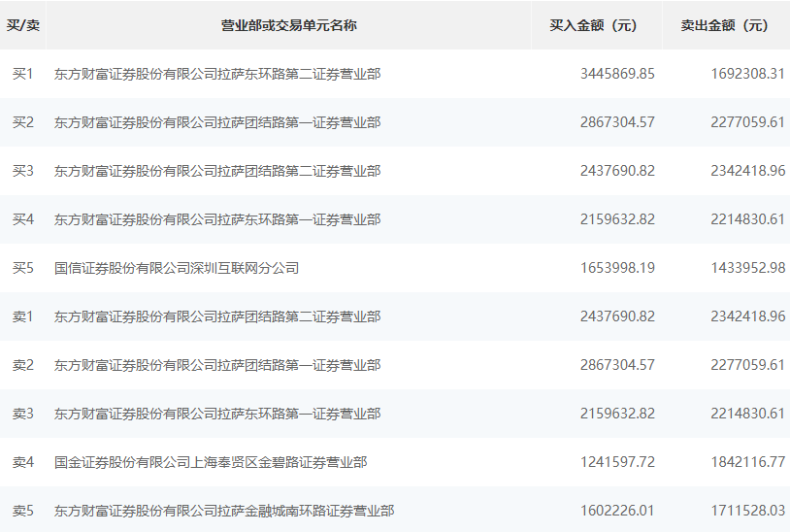Screen dimensions: 790x532
Task: Select the 买1 row label
Action: 23,74
